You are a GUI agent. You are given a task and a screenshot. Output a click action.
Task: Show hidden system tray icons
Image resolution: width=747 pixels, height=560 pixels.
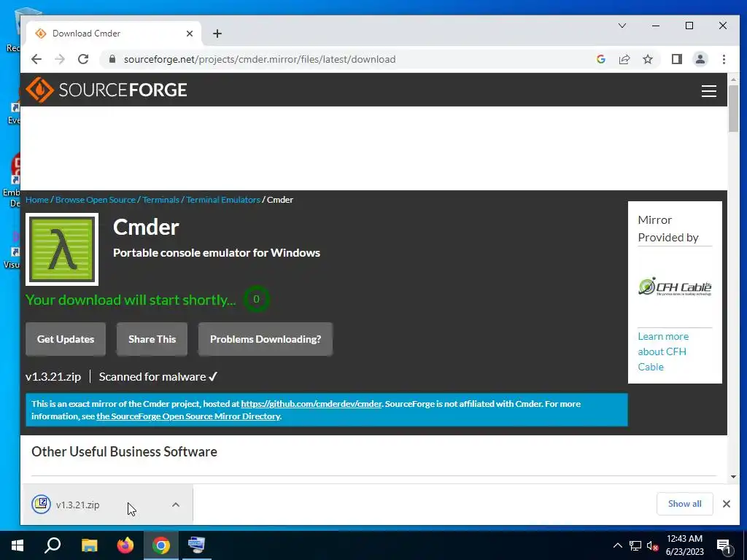[617, 545]
